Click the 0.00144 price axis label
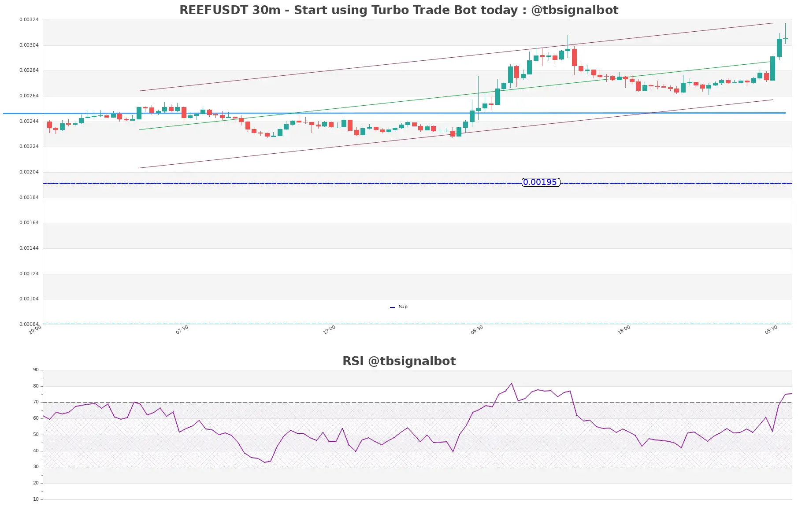 tap(29, 248)
